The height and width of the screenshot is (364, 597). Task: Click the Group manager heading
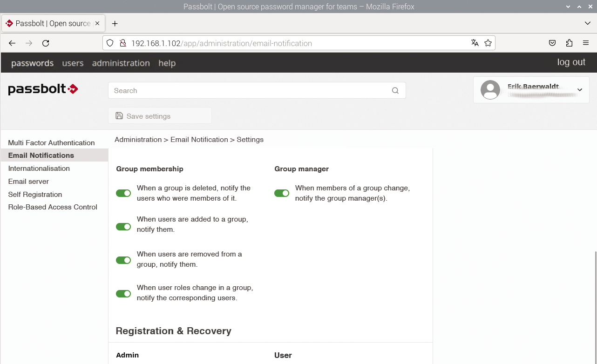301,169
